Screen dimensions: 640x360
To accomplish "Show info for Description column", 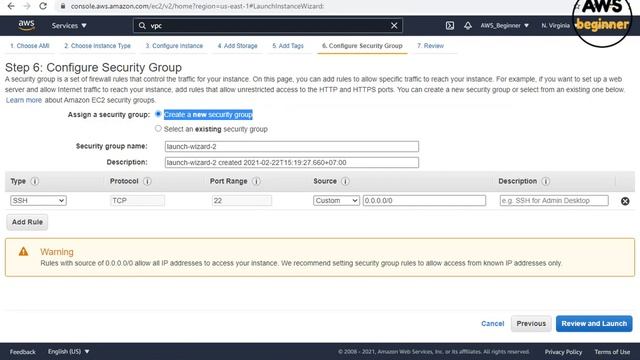I will [546, 181].
